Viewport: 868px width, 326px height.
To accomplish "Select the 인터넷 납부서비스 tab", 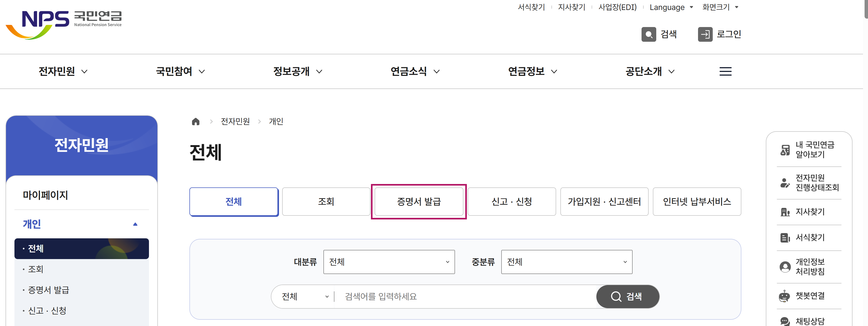I will tap(697, 202).
